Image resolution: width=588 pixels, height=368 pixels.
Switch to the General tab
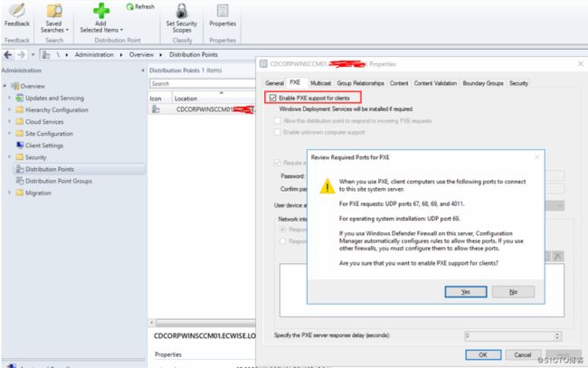click(x=274, y=83)
